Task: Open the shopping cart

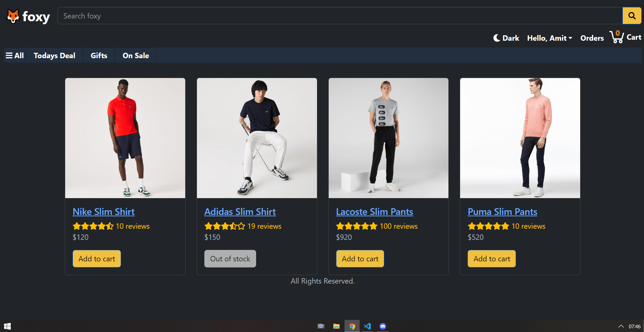Action: (625, 37)
